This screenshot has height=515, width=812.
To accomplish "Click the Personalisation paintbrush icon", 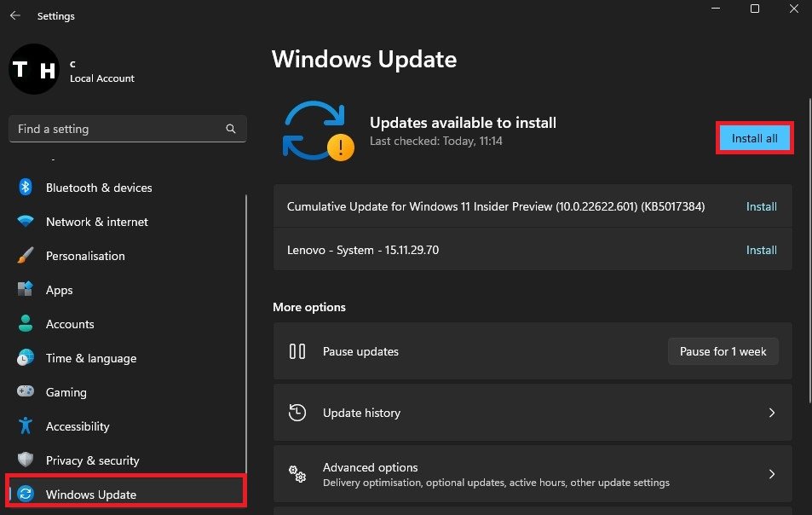I will click(x=26, y=256).
